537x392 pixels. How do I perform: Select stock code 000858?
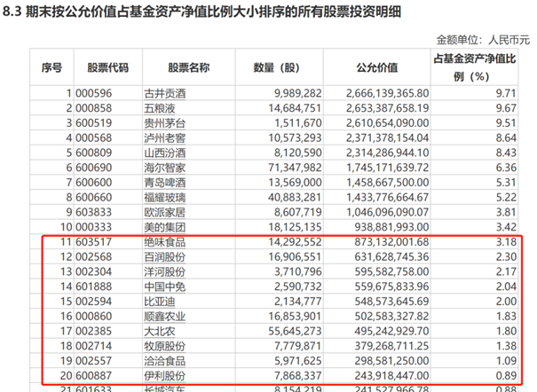pos(94,108)
